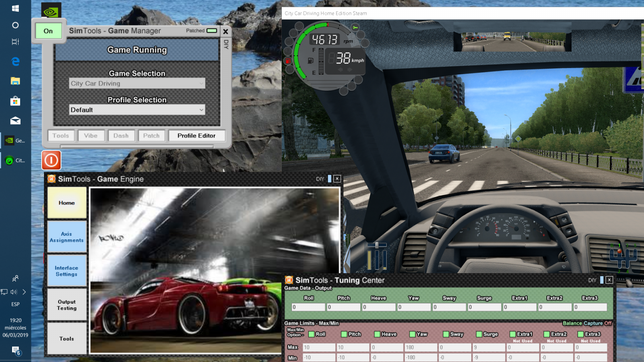
Task: Toggle the Heave Max/Min checkbox
Action: [x=377, y=334]
